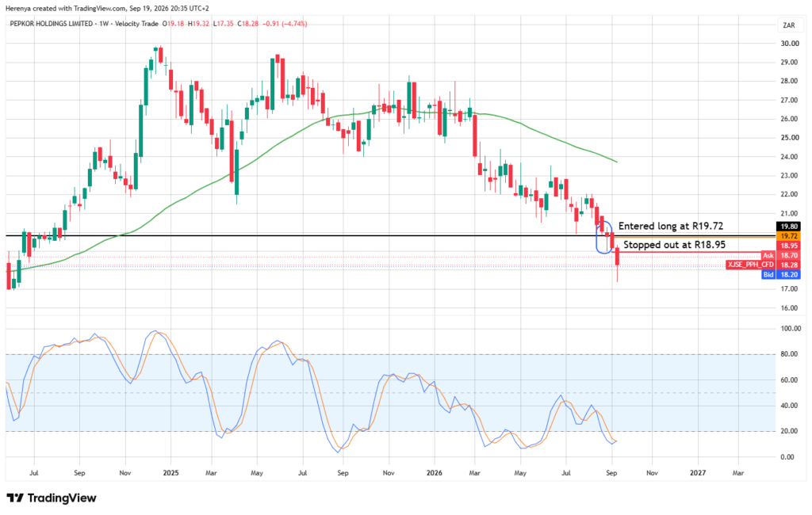Click the 100.00 stochastic axis label
Image resolution: width=812 pixels, height=515 pixels.
pyautogui.click(x=790, y=328)
